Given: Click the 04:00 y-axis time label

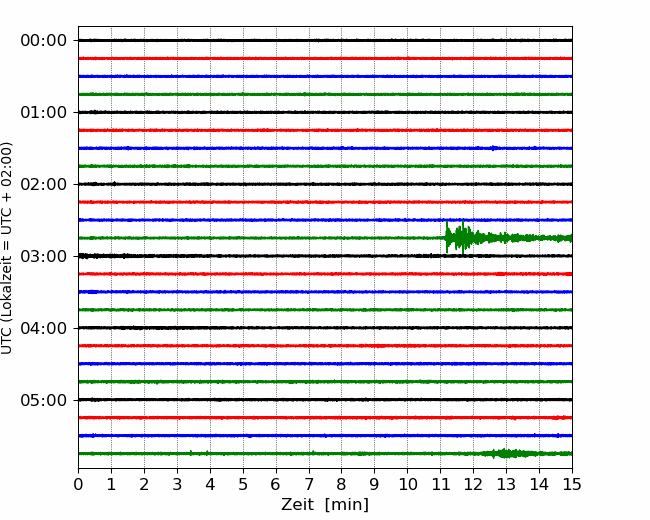Looking at the screenshot, I should pyautogui.click(x=44, y=328).
